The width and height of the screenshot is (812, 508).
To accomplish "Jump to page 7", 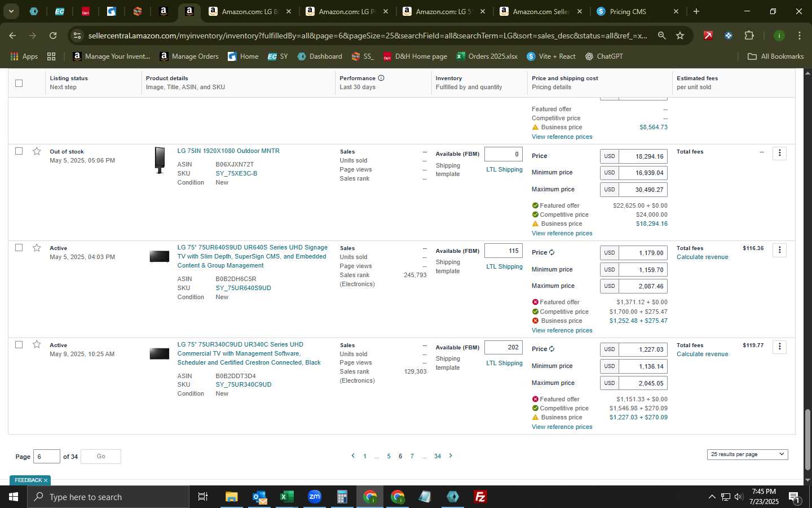I will 412,456.
